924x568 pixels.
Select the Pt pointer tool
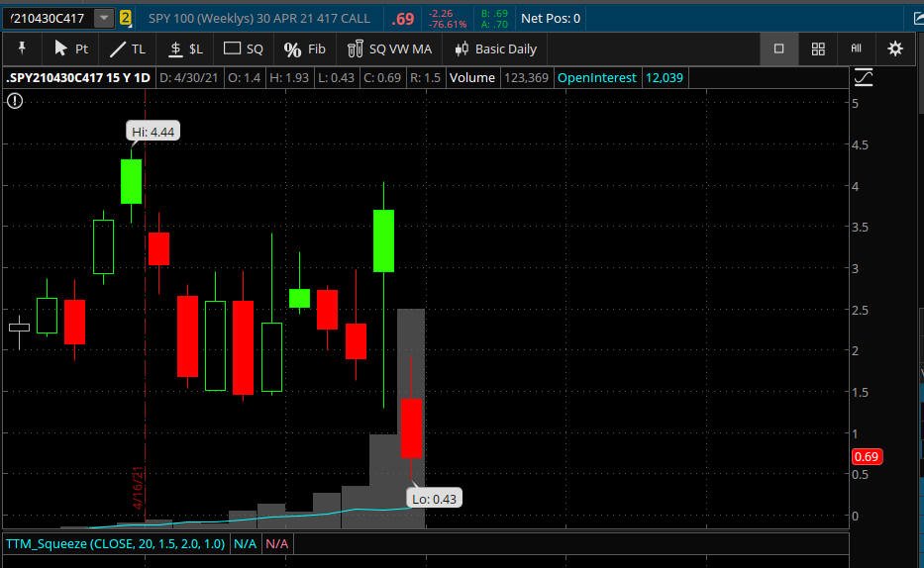click(x=70, y=48)
